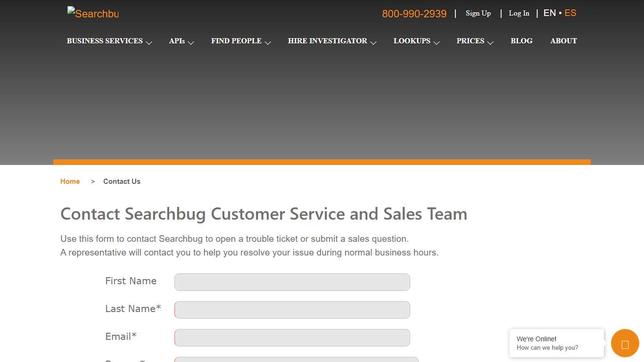Click inside the Email input field
Screen dimensions: 644x362
click(x=292, y=337)
